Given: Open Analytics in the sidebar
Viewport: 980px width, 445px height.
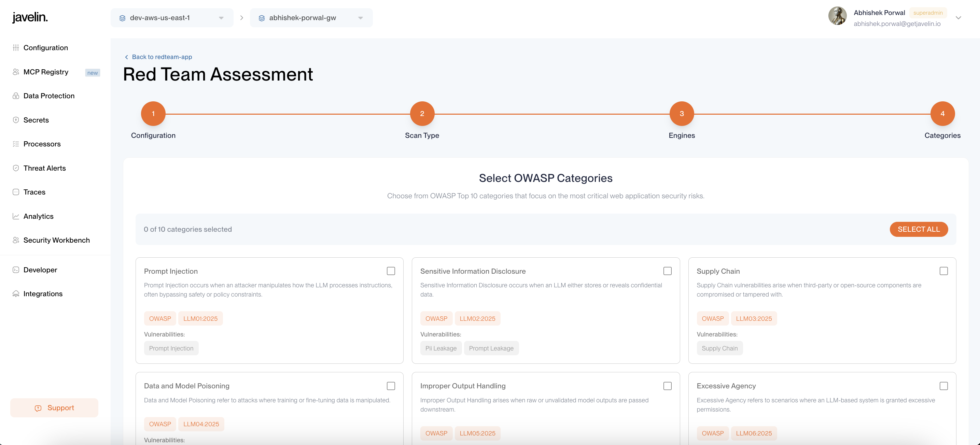Looking at the screenshot, I should coord(39,216).
